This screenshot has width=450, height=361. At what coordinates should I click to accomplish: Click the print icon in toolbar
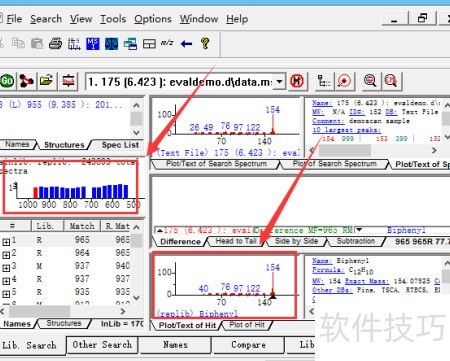[x=55, y=43]
